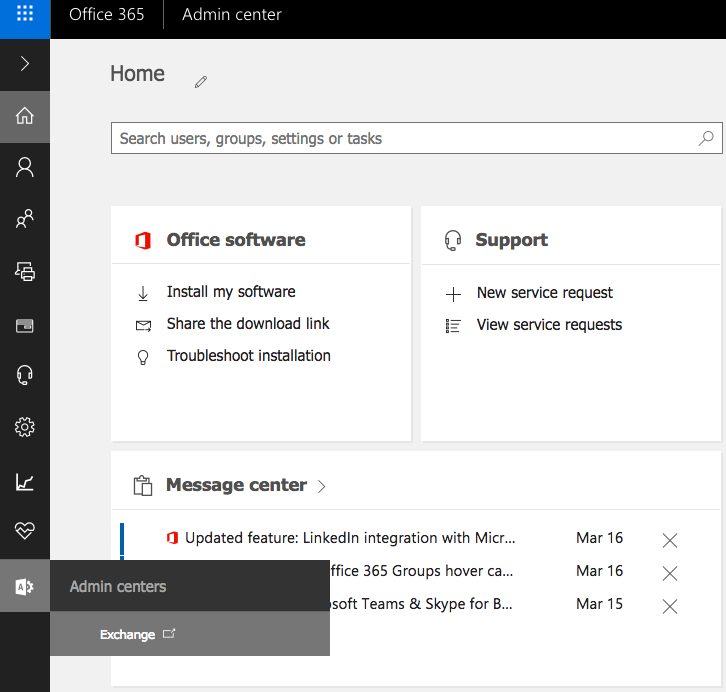Go to Home in the sidebar
This screenshot has height=692, width=726.
point(25,116)
